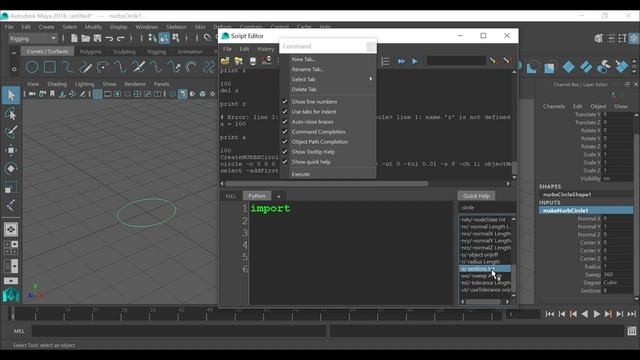This screenshot has width=640, height=360.
Task: Select the arrow Select tool in toolbox
Action: (x=11, y=95)
